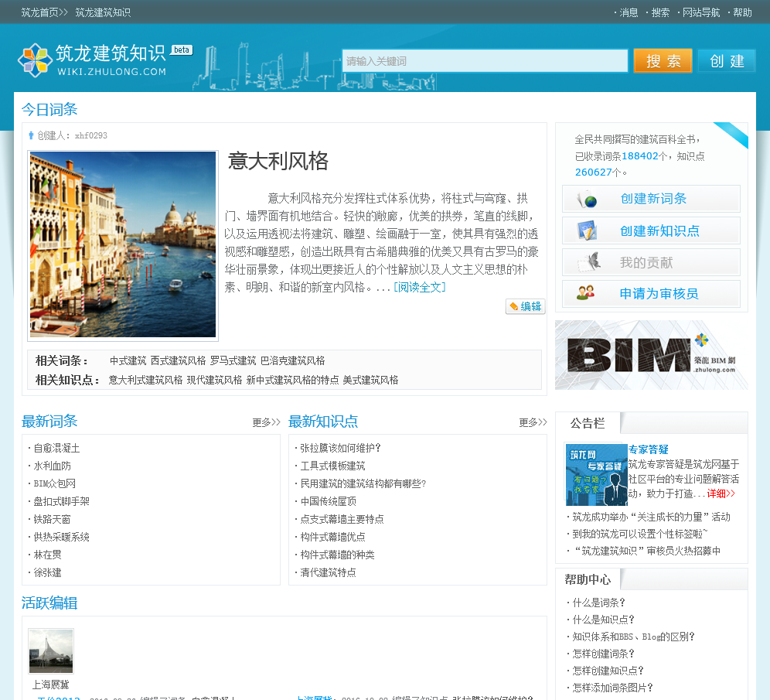Open the 搜索 link in top bar
Viewport: 770px width, 700px height.
tap(660, 13)
